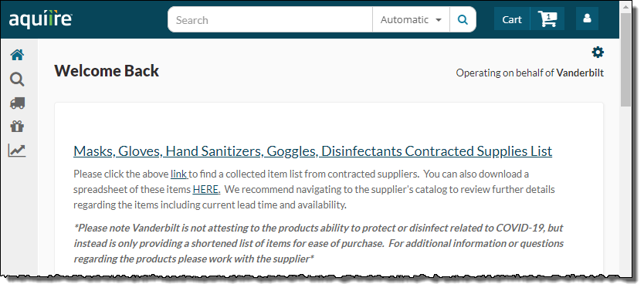
Task: Click the gift box sidebar icon
Action: pos(17,127)
